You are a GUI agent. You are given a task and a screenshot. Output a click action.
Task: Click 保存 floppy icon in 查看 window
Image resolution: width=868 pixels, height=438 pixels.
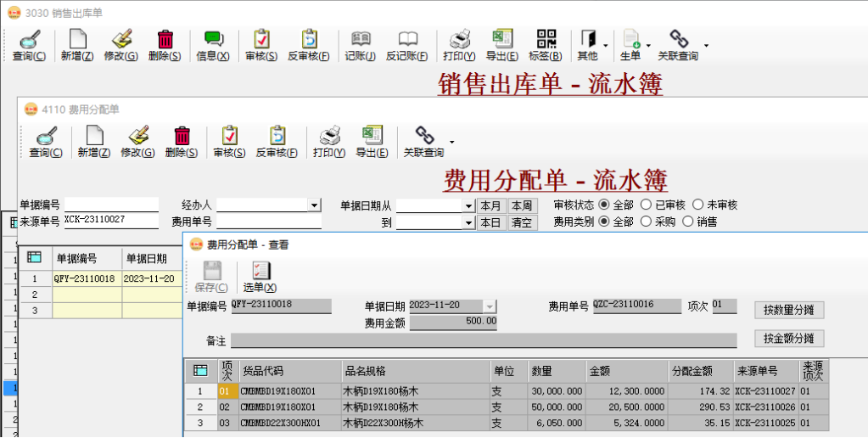(212, 272)
